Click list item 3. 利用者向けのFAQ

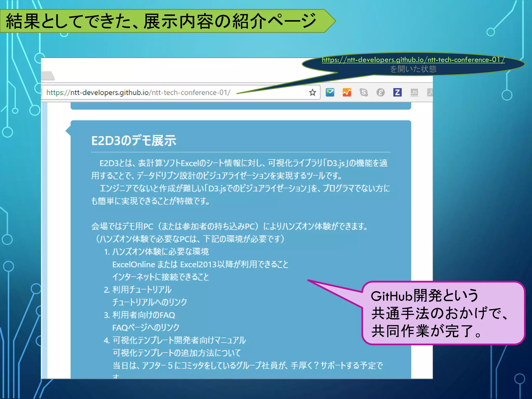[139, 315]
